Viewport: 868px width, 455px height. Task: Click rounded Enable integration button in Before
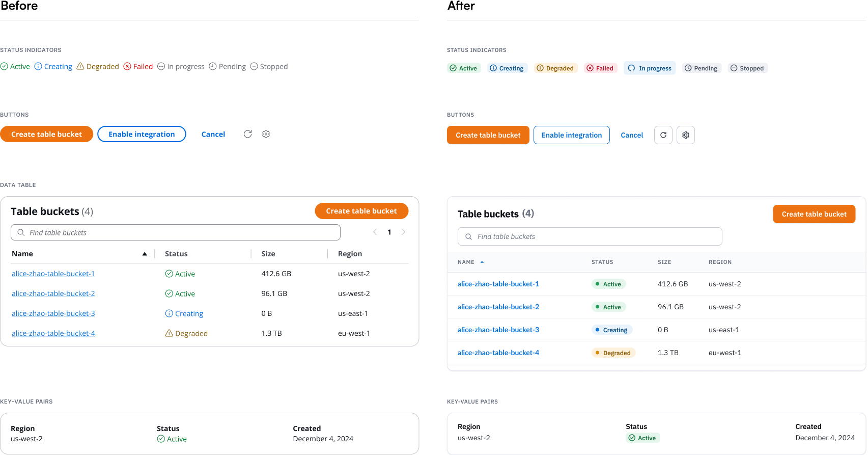point(142,134)
